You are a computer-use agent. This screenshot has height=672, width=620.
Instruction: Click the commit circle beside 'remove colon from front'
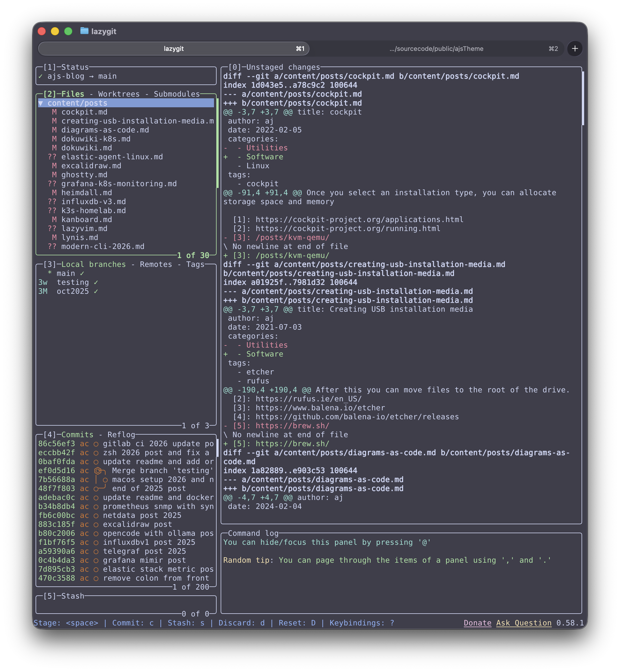(x=96, y=578)
